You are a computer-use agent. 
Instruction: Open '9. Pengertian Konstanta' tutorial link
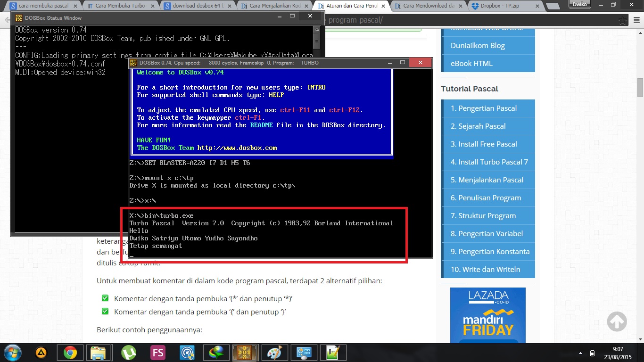click(487, 252)
